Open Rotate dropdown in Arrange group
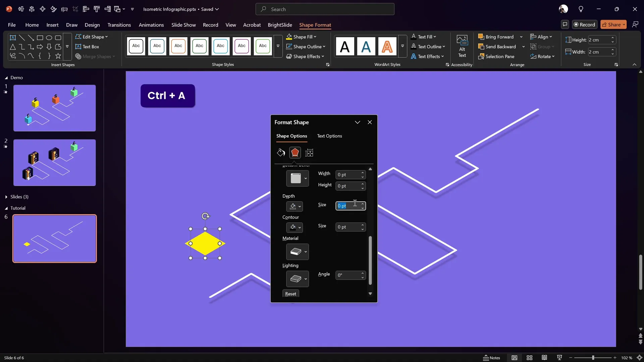The width and height of the screenshot is (644, 362). [542, 56]
